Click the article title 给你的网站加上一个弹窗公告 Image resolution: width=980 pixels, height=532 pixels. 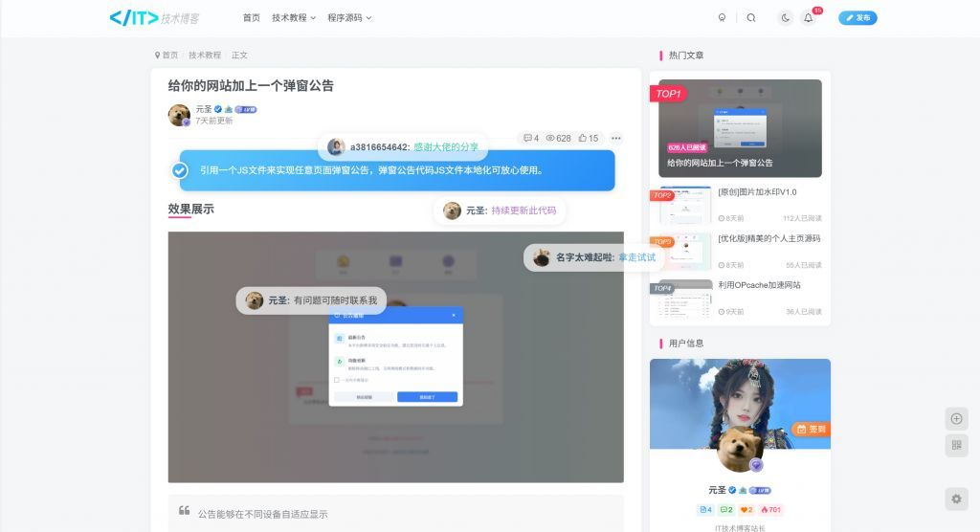point(251,86)
